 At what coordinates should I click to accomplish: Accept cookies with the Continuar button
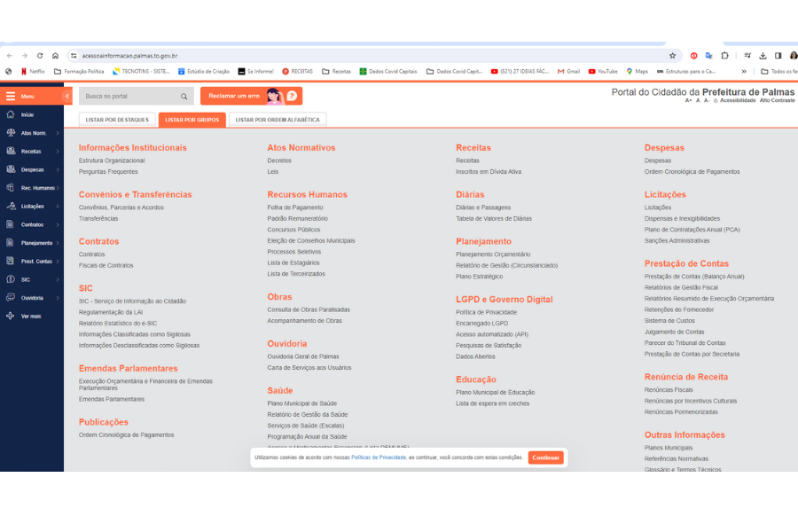click(x=545, y=458)
